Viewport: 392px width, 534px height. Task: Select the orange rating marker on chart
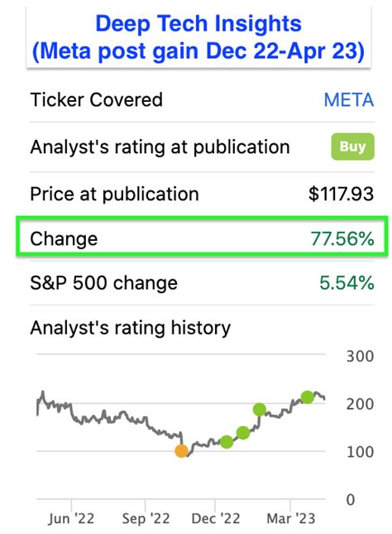[181, 450]
